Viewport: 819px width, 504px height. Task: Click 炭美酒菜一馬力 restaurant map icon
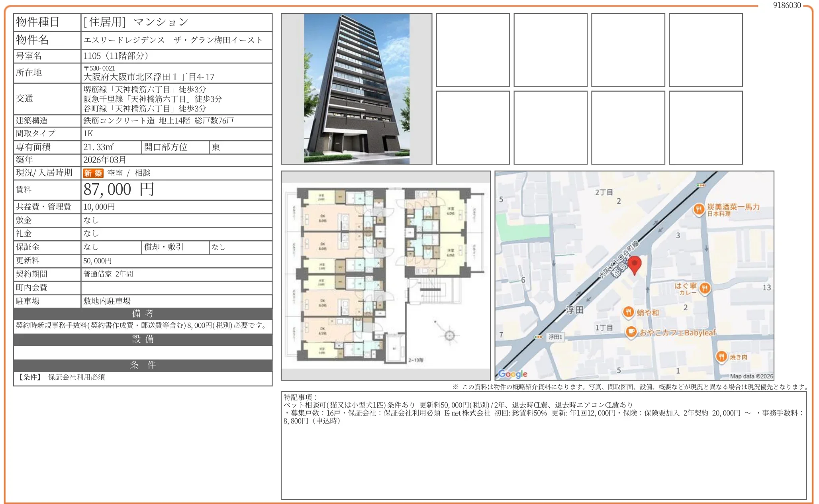click(699, 209)
